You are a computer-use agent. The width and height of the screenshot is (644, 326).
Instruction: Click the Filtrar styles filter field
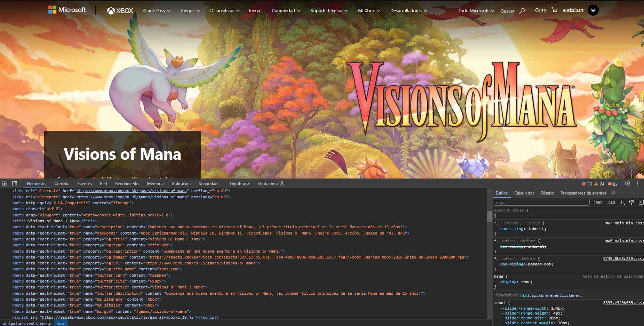(541, 202)
